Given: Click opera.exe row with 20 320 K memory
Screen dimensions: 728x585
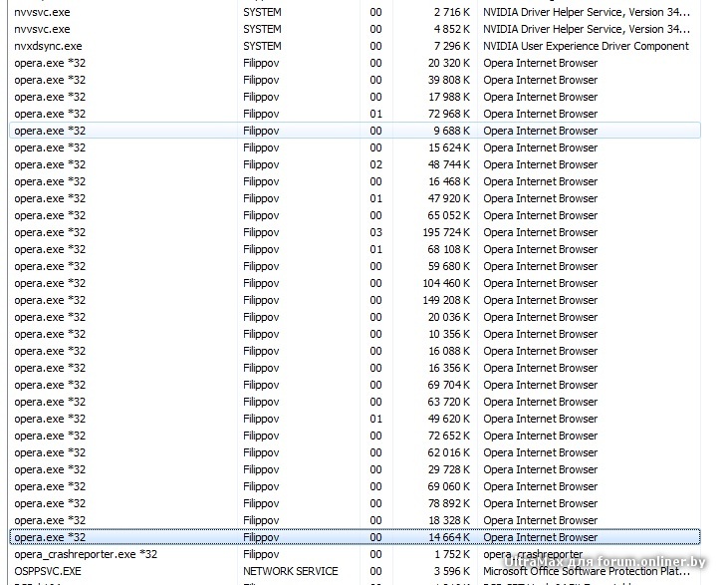Looking at the screenshot, I should coord(355,63).
